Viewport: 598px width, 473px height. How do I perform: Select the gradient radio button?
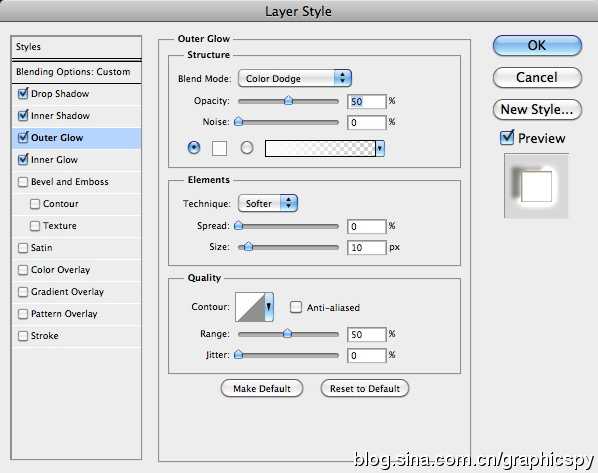[x=247, y=147]
